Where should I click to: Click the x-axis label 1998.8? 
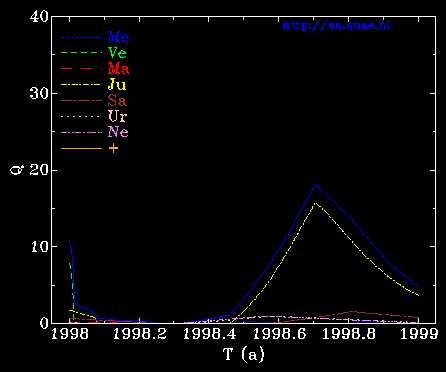tap(349, 334)
